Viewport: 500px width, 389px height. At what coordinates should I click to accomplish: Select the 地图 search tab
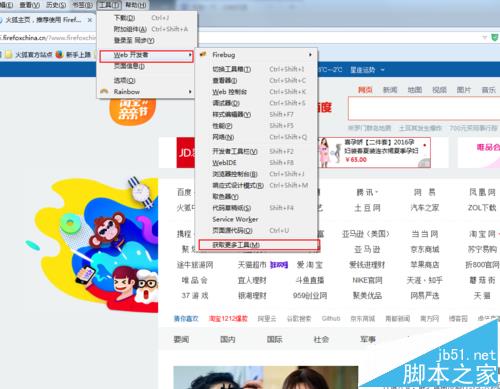[415, 90]
